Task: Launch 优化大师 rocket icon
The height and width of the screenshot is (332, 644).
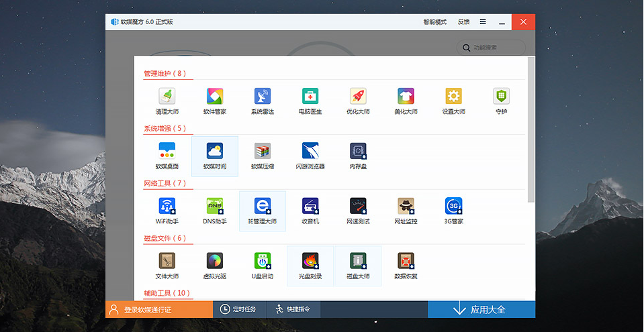Action: [358, 101]
